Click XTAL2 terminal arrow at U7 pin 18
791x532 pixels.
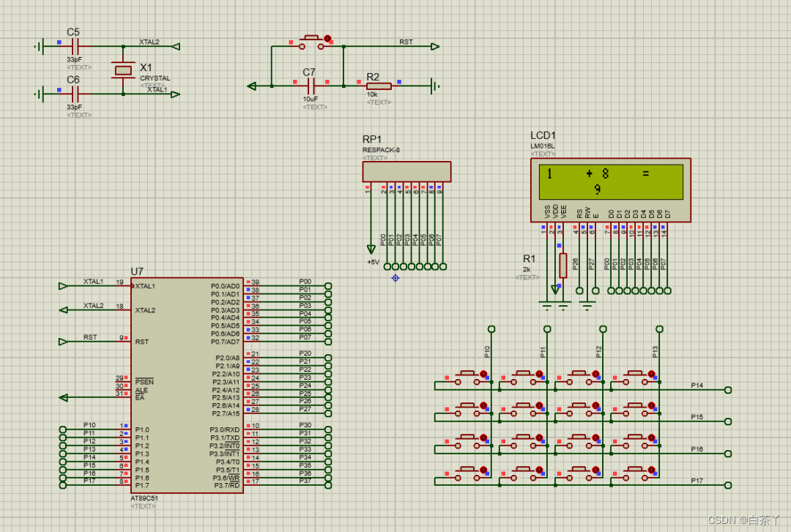(64, 310)
